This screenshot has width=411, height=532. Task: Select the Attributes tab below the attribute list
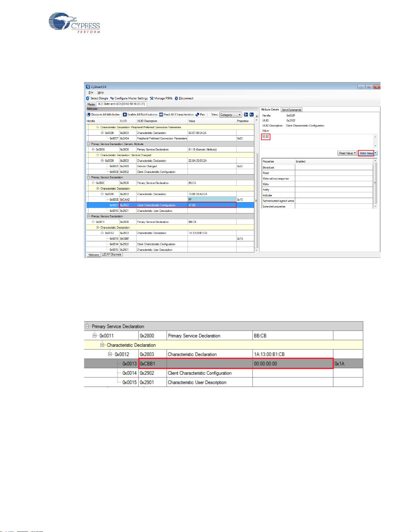[x=94, y=255]
